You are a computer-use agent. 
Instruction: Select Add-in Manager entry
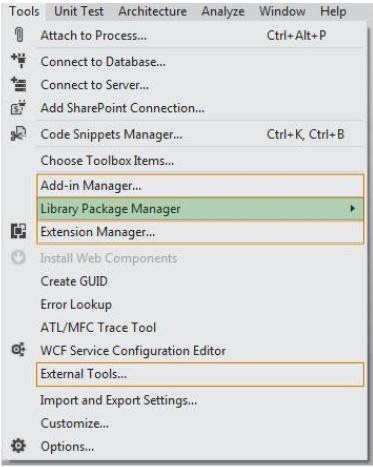tap(200, 186)
